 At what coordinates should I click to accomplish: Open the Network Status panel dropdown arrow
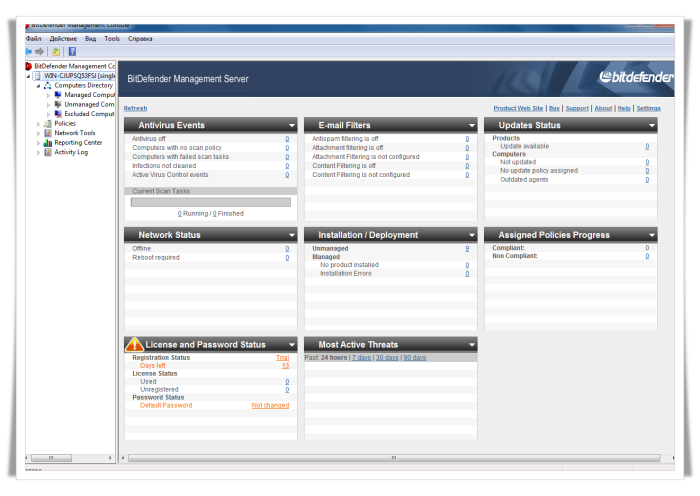click(292, 235)
